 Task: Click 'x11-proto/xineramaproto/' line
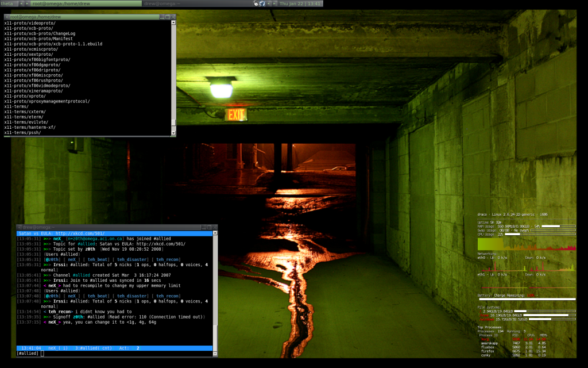point(33,91)
